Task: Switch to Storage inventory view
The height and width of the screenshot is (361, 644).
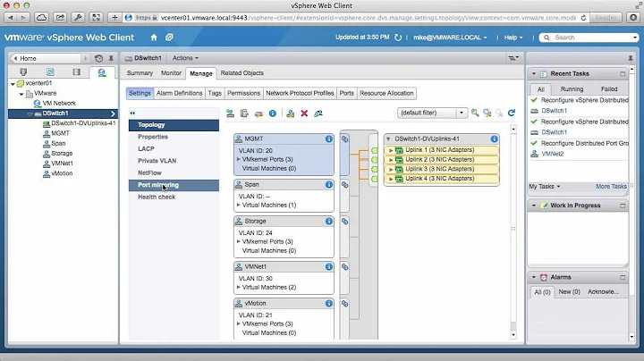Action: [x=76, y=72]
